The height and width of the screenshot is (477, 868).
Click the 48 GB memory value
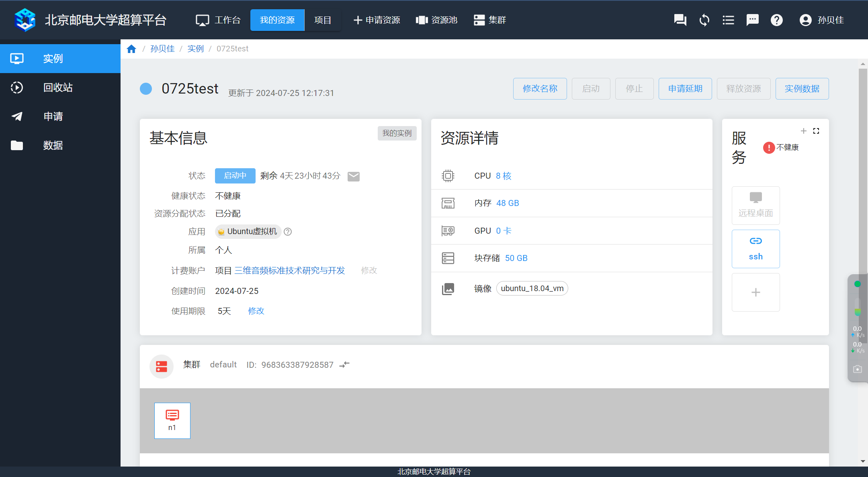click(x=508, y=203)
